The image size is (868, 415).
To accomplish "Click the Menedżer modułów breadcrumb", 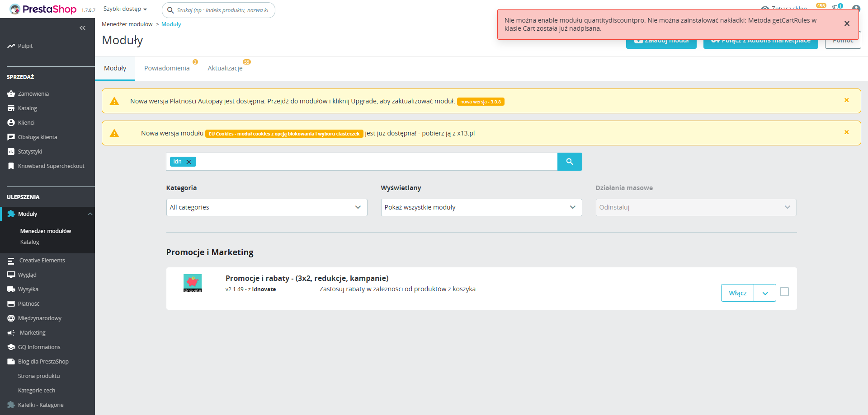I will coord(127,24).
